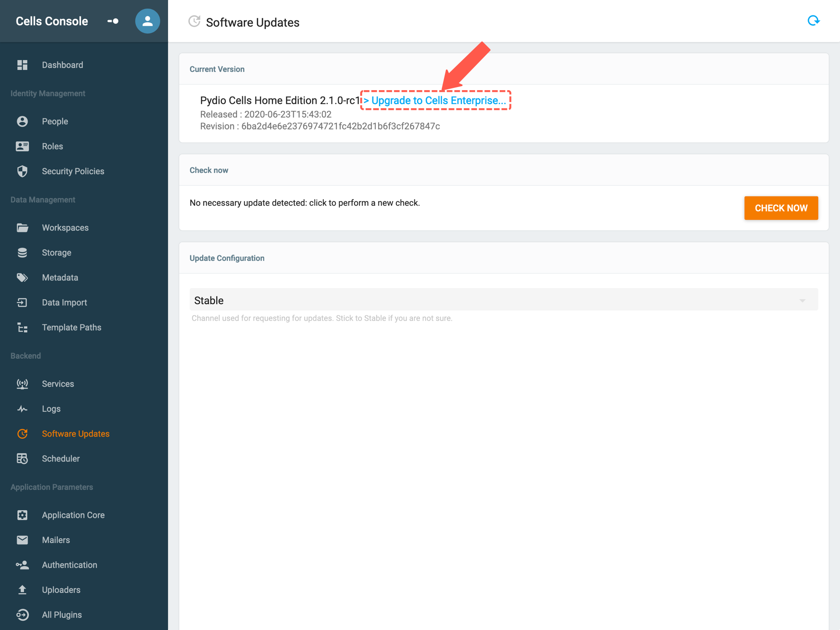Select Application Core in the sidebar
The height and width of the screenshot is (630, 840).
pos(73,515)
